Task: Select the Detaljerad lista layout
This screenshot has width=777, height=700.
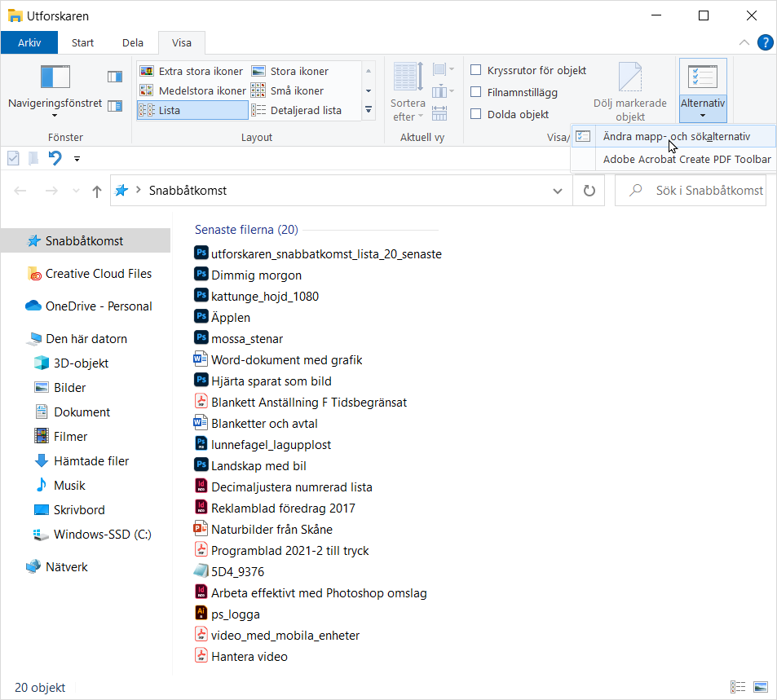Action: [305, 111]
